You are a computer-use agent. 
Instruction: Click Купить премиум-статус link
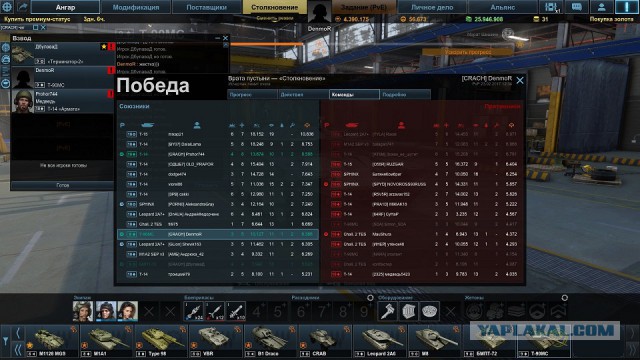(37, 19)
